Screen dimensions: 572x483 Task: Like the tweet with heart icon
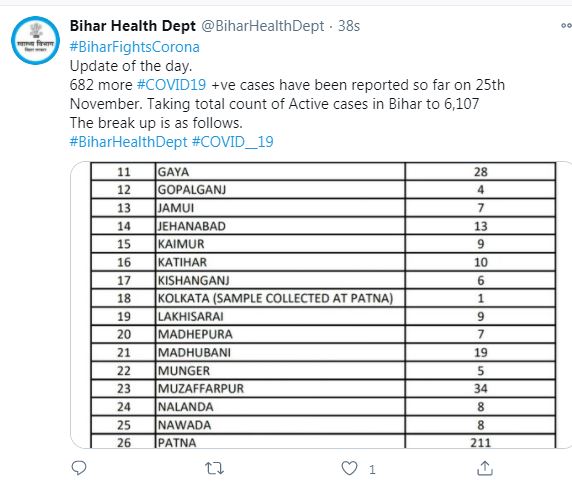click(349, 468)
